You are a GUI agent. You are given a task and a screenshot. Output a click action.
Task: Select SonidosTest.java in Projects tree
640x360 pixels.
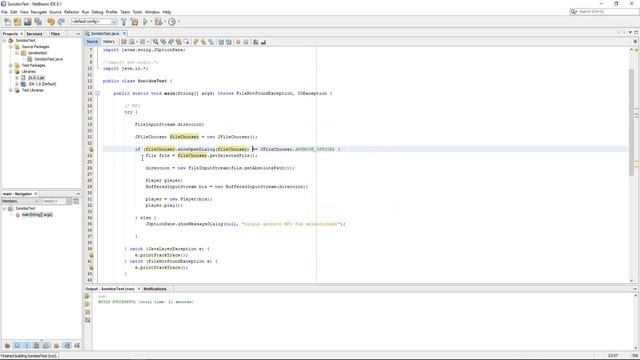coord(48,59)
